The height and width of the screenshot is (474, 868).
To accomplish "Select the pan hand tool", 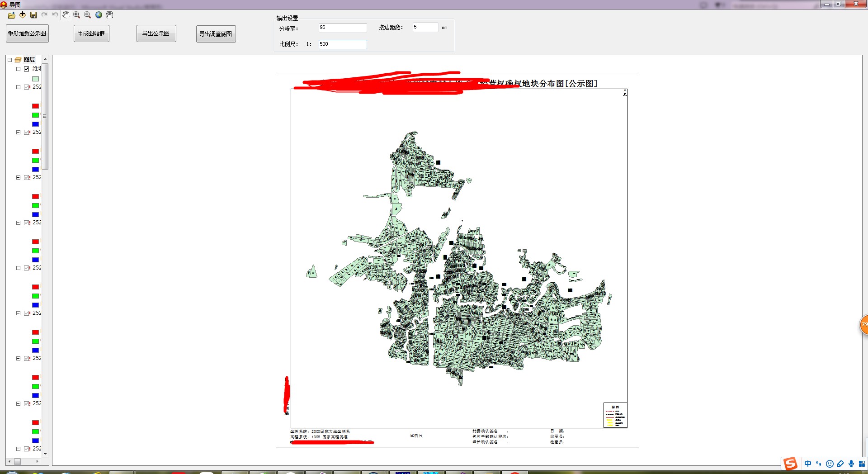I will 66,15.
